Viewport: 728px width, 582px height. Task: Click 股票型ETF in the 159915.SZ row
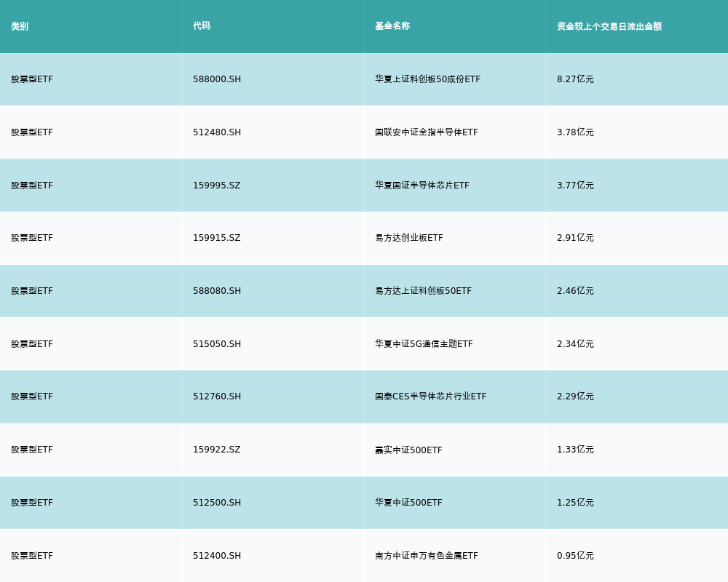tap(32, 238)
